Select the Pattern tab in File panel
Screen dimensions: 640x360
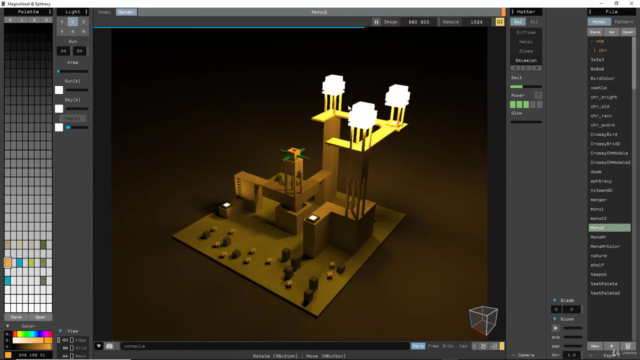(x=623, y=22)
